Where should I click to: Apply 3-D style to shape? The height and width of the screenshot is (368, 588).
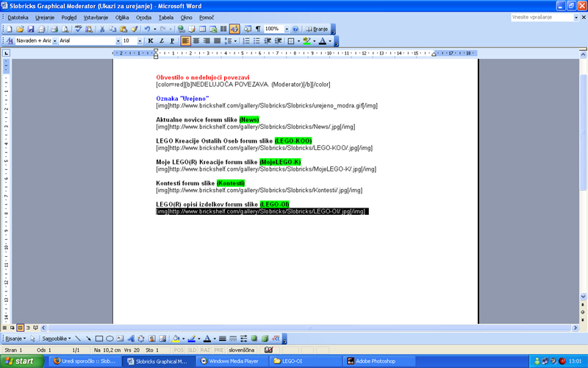(265, 339)
